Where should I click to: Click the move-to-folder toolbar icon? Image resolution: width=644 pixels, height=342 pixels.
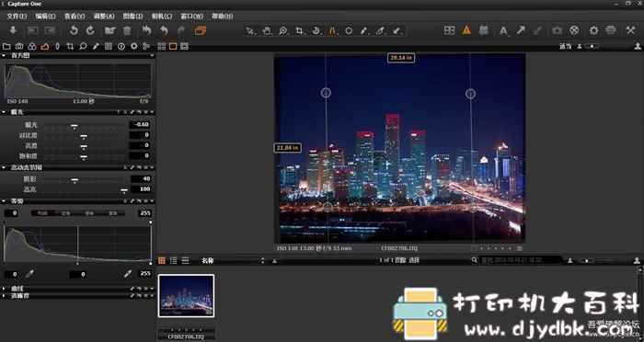click(109, 30)
